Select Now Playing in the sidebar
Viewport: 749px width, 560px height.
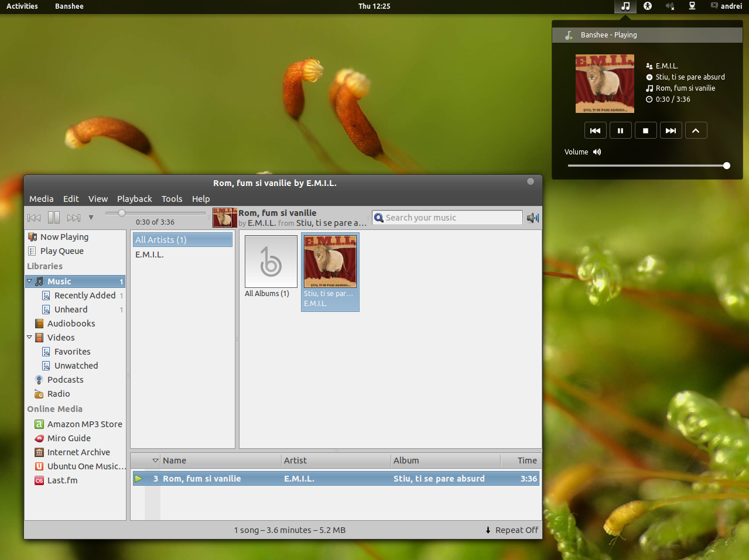click(76, 237)
